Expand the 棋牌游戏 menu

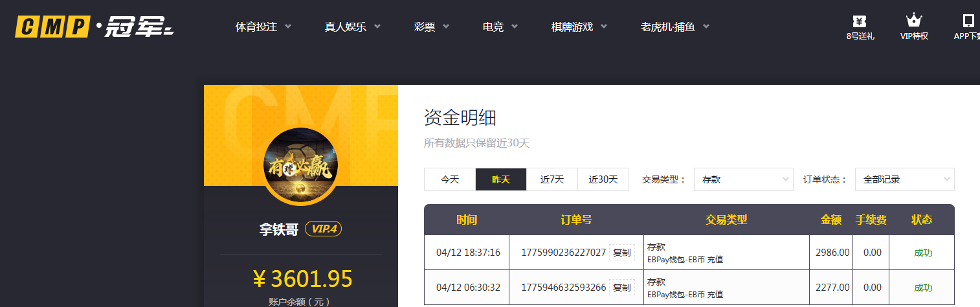[x=579, y=27]
